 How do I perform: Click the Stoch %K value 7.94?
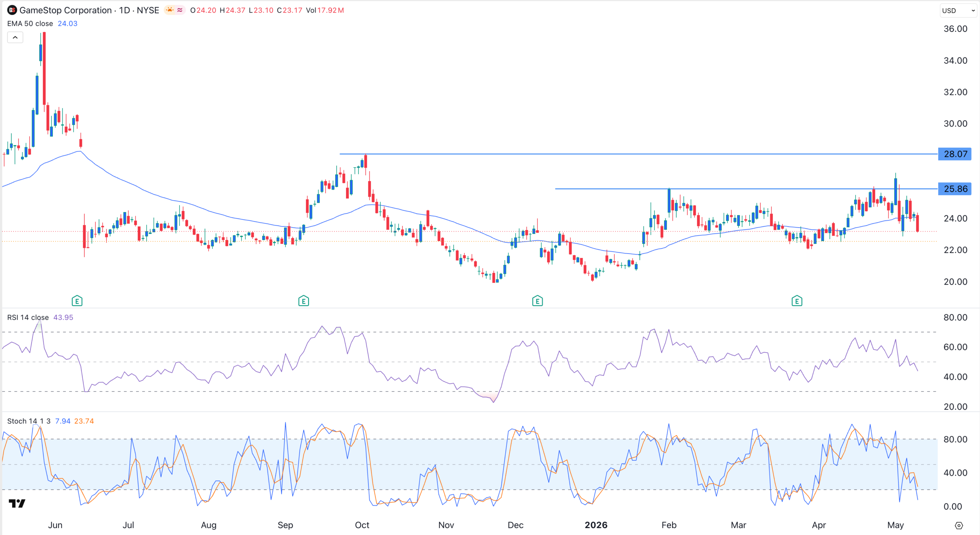click(x=63, y=421)
